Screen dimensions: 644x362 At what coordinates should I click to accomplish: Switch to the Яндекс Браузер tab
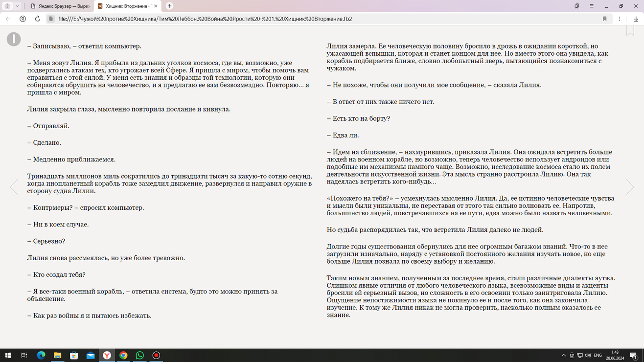(60, 6)
